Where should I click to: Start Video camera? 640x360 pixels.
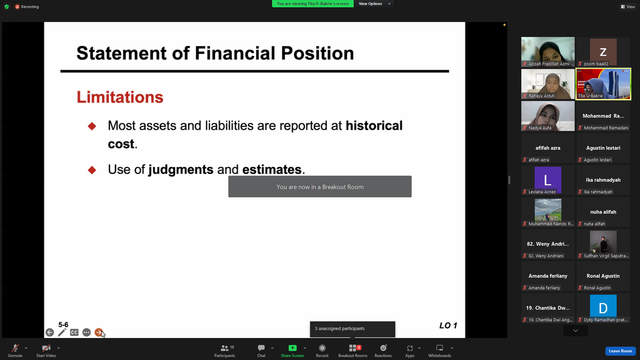point(46,350)
